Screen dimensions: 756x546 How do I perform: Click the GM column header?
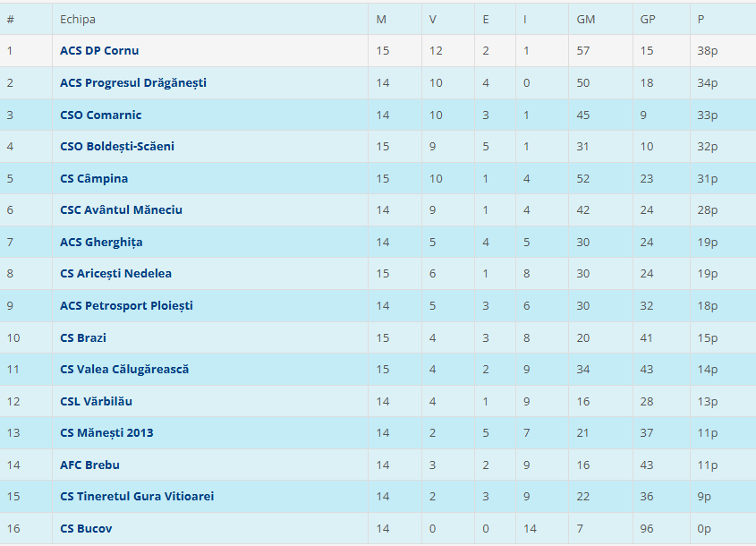pyautogui.click(x=585, y=20)
